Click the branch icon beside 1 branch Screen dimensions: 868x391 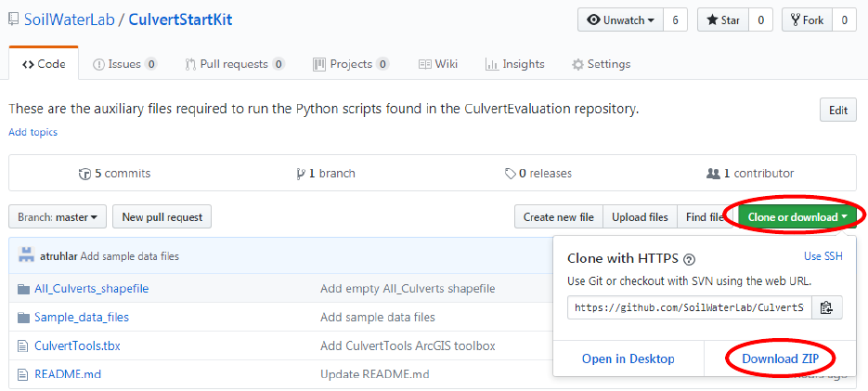(301, 174)
